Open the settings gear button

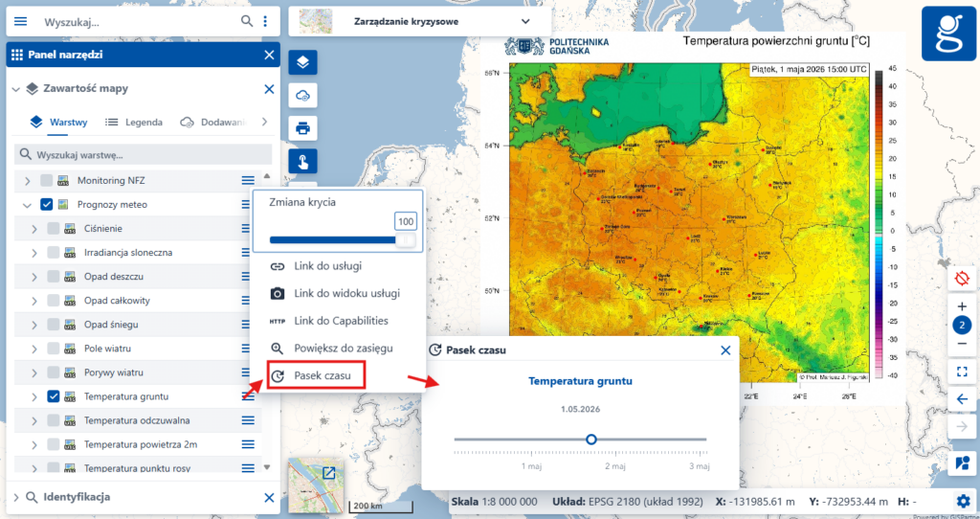(x=962, y=500)
